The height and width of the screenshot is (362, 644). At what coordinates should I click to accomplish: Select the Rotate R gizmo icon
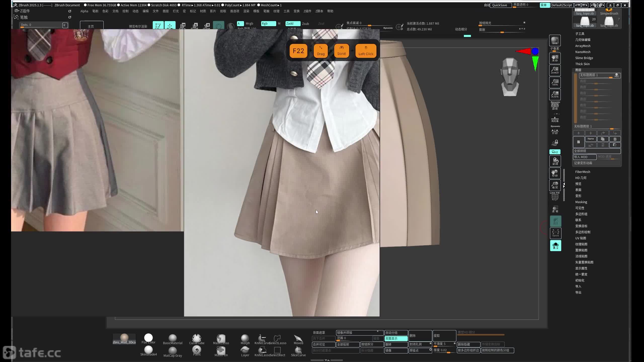point(207,26)
